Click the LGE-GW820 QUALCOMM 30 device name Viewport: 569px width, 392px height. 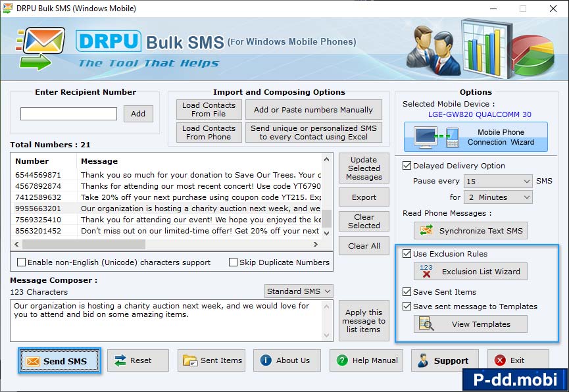click(480, 114)
